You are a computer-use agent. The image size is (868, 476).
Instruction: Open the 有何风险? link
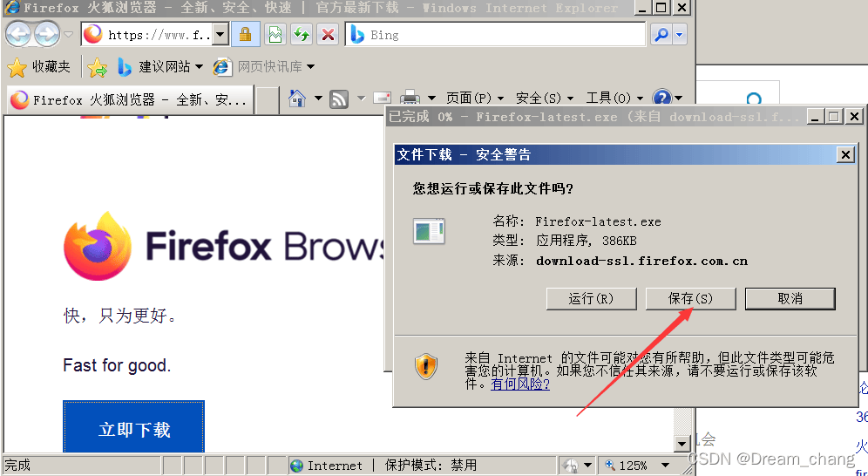tap(519, 384)
